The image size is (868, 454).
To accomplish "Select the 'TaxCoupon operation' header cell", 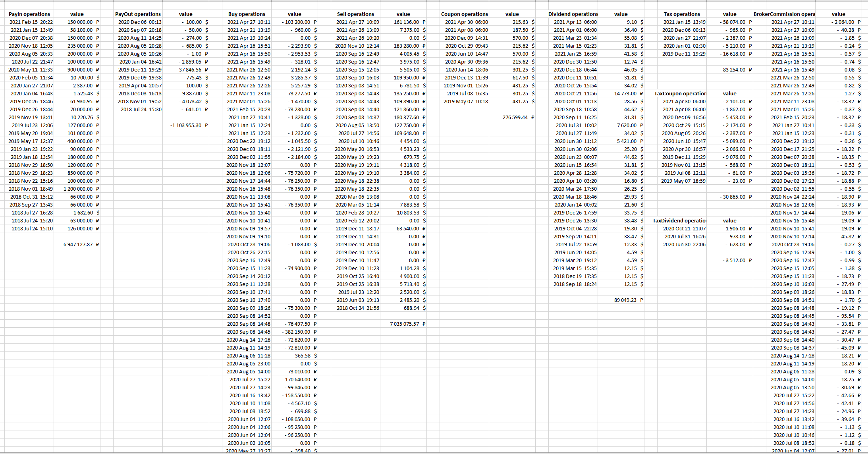I will [x=680, y=93].
